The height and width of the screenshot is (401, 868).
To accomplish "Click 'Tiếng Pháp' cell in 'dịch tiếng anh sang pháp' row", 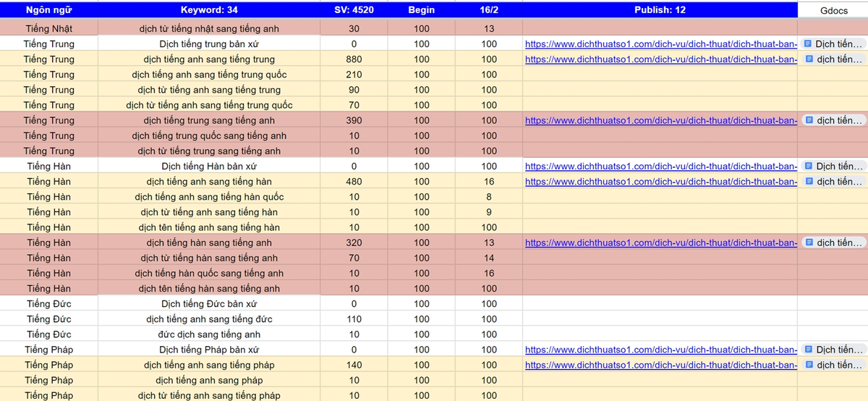I will [x=48, y=380].
